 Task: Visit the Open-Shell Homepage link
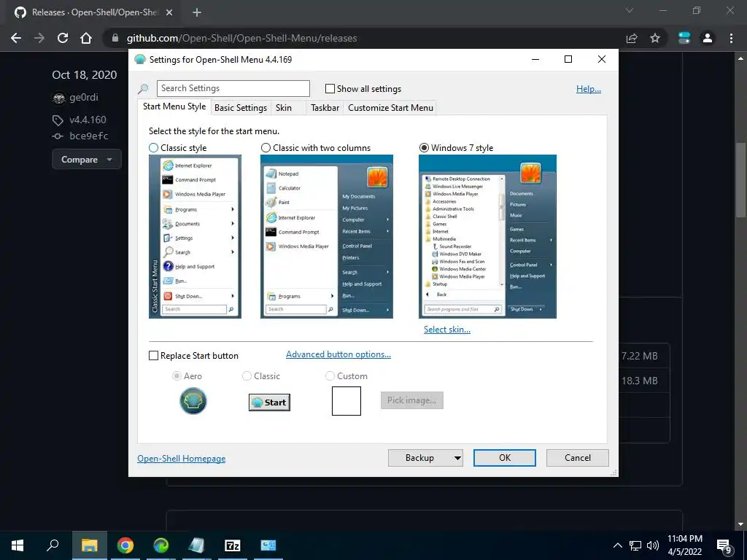pos(181,459)
